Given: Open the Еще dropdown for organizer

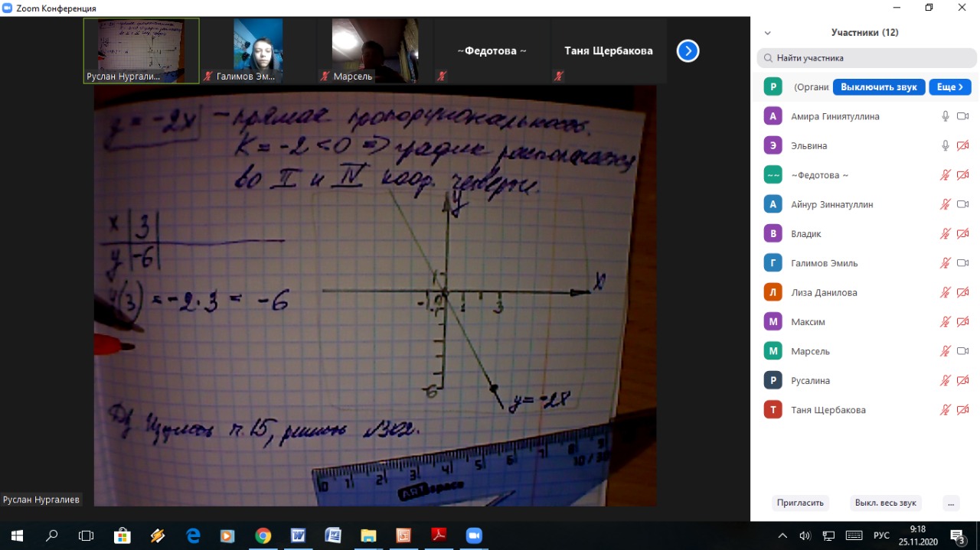Looking at the screenshot, I should pos(950,87).
